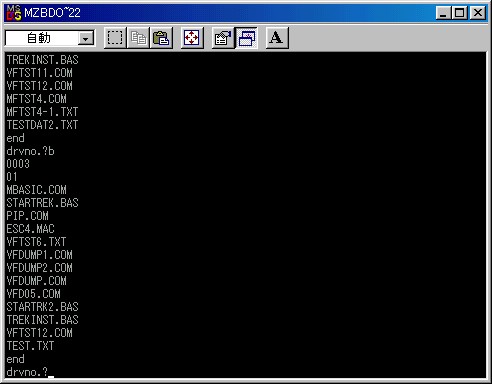Image resolution: width=492 pixels, height=384 pixels.
Task: Toggle the Background mode toolbar button
Action: click(x=246, y=38)
